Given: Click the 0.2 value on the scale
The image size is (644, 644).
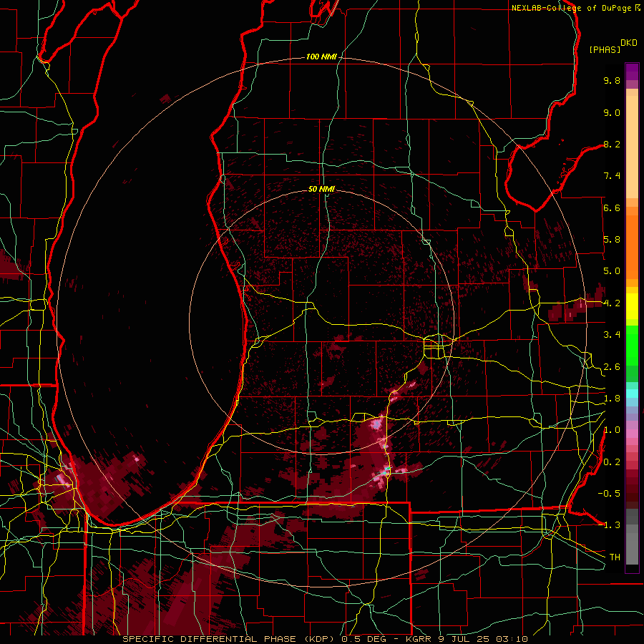Looking at the screenshot, I should pos(612,462).
